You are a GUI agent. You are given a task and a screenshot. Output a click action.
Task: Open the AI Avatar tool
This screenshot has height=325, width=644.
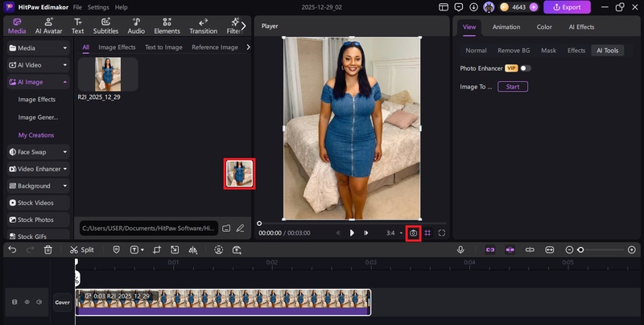48,27
